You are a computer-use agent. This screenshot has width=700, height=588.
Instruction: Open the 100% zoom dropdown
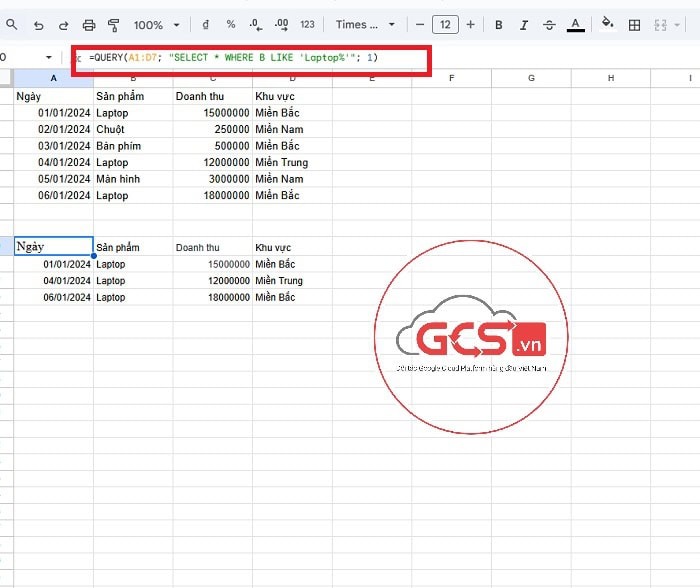157,25
